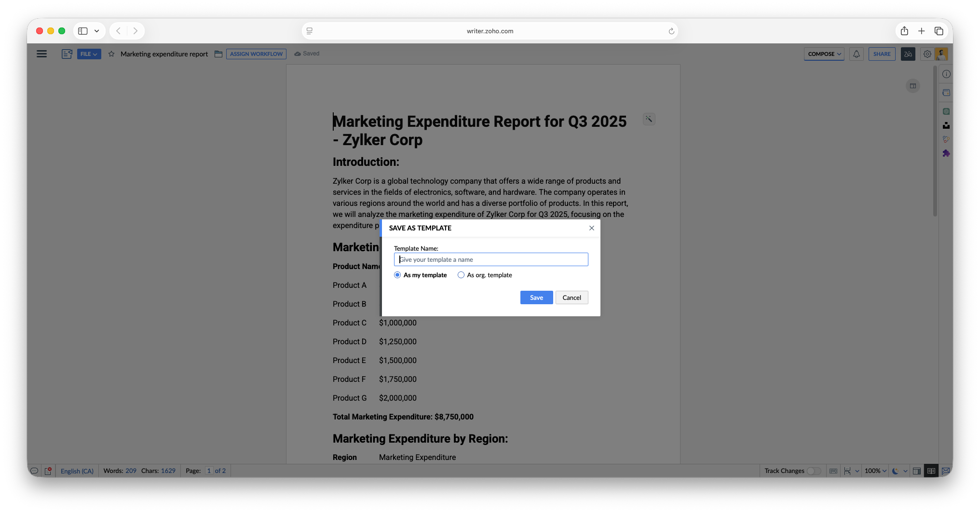Open the settings gear icon

(927, 54)
